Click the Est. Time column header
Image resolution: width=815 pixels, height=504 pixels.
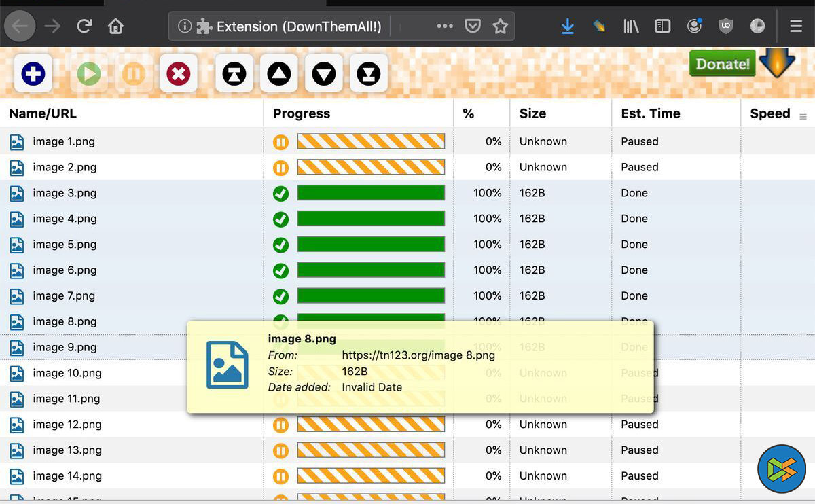(650, 113)
